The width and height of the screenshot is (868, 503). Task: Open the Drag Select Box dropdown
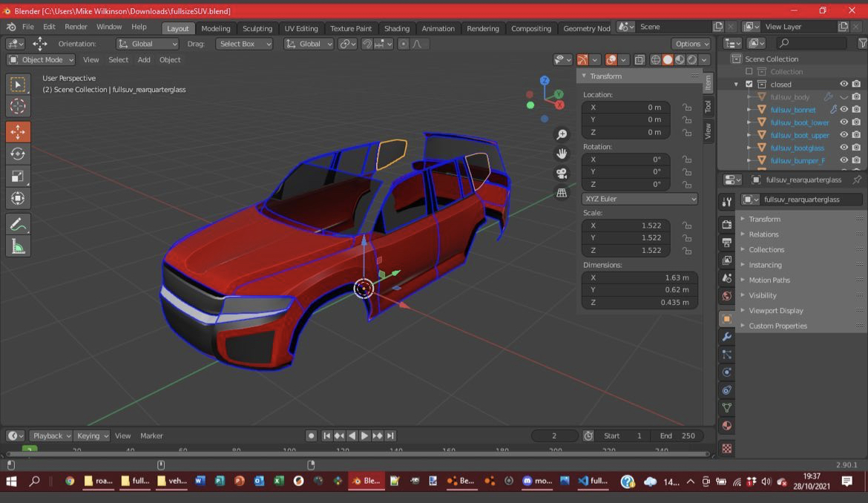tap(244, 44)
